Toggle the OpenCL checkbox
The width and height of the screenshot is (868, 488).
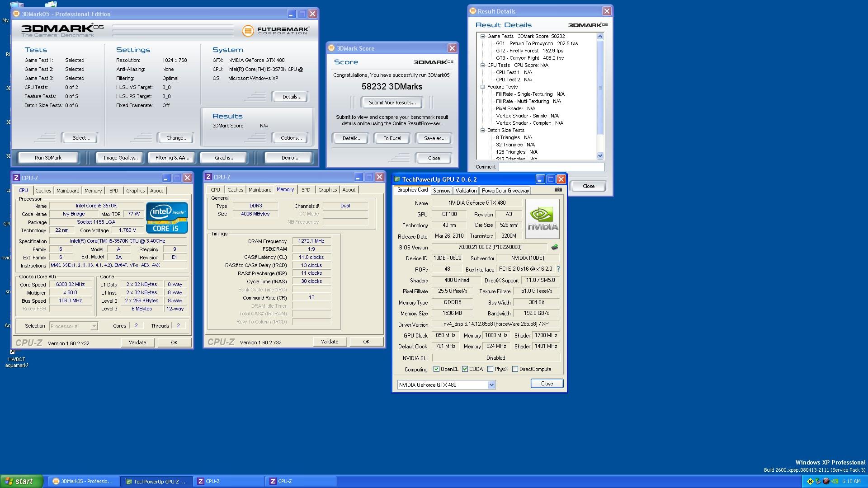pos(436,369)
